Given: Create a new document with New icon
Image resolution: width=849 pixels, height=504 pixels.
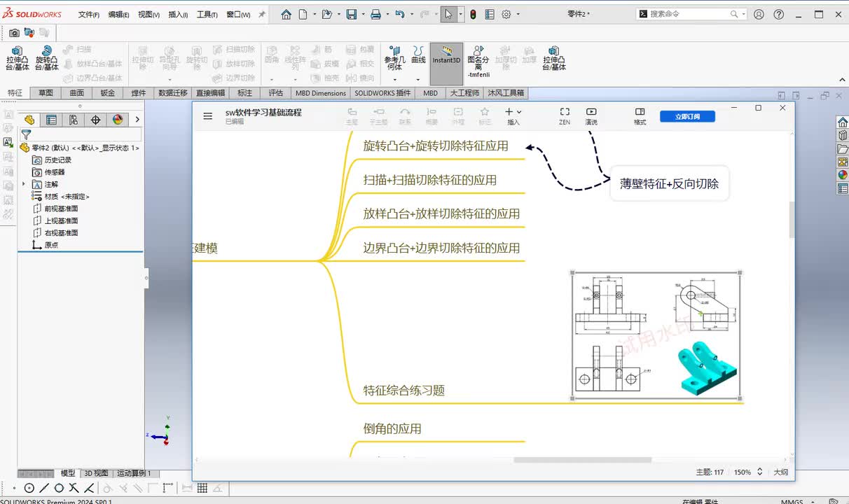Looking at the screenshot, I should (x=303, y=14).
